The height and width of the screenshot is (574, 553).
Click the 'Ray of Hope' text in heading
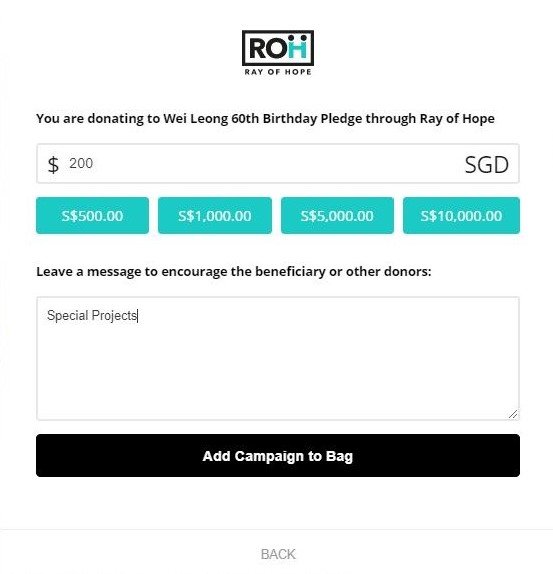(457, 119)
